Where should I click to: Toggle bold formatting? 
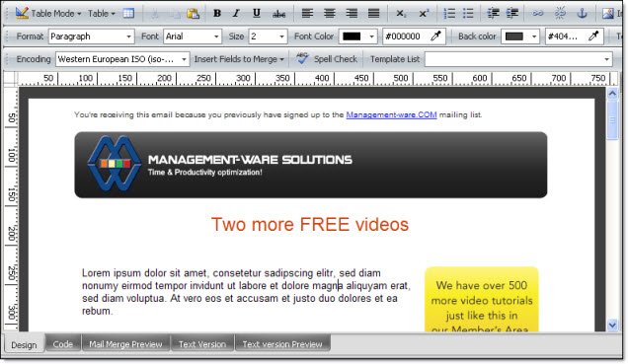[x=217, y=13]
